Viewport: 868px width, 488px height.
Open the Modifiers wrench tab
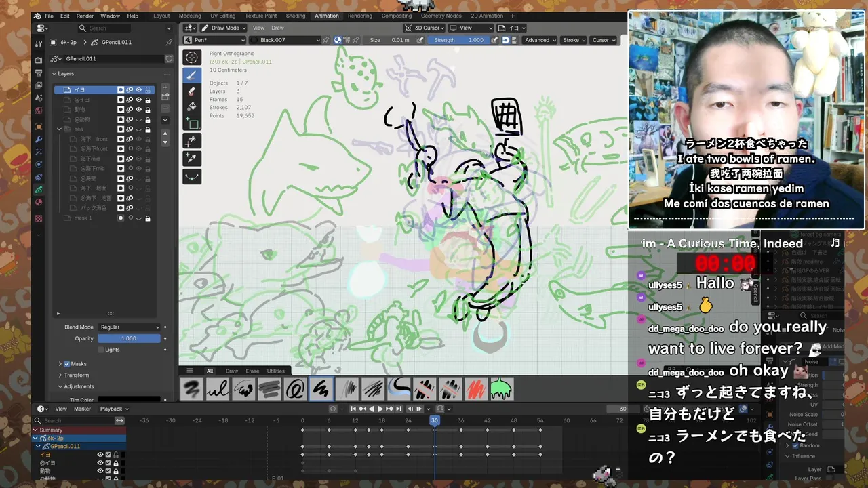pos(39,139)
